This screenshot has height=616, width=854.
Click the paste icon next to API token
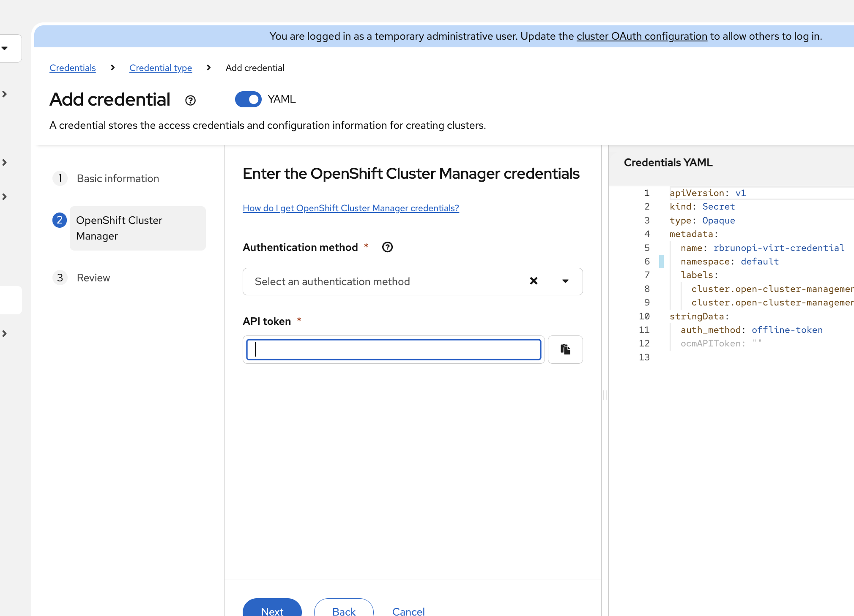pos(565,349)
